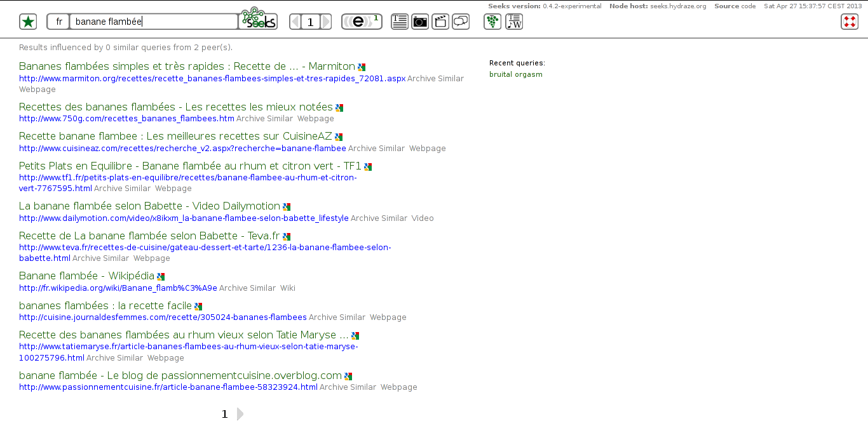Click Archive for the Marmiton result
868x433 pixels.
421,79
